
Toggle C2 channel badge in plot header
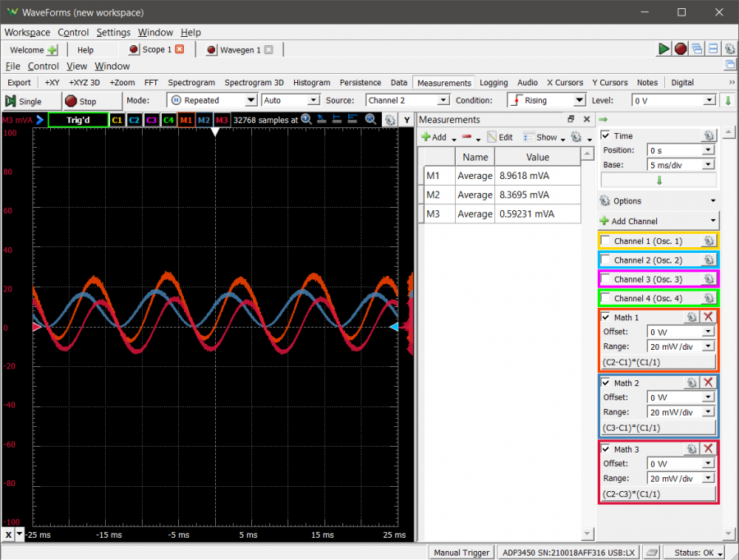pyautogui.click(x=134, y=120)
